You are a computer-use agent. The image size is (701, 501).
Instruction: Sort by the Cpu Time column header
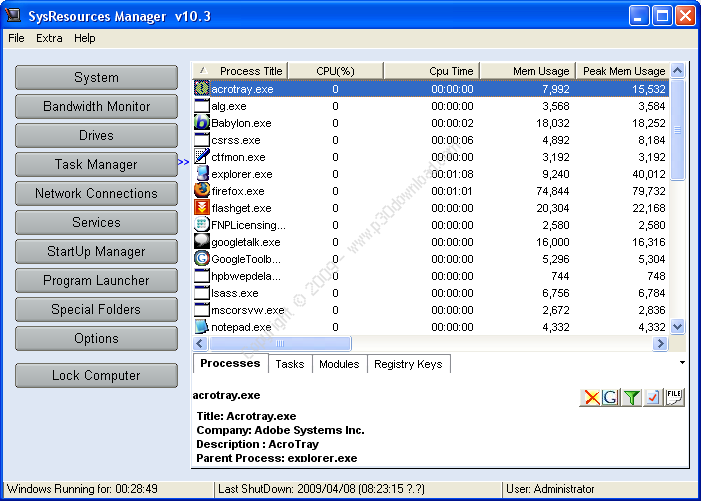tap(432, 71)
